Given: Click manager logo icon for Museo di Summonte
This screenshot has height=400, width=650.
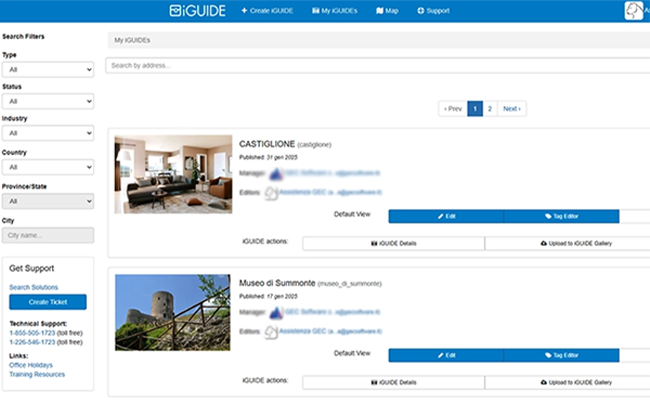Looking at the screenshot, I should 276,313.
